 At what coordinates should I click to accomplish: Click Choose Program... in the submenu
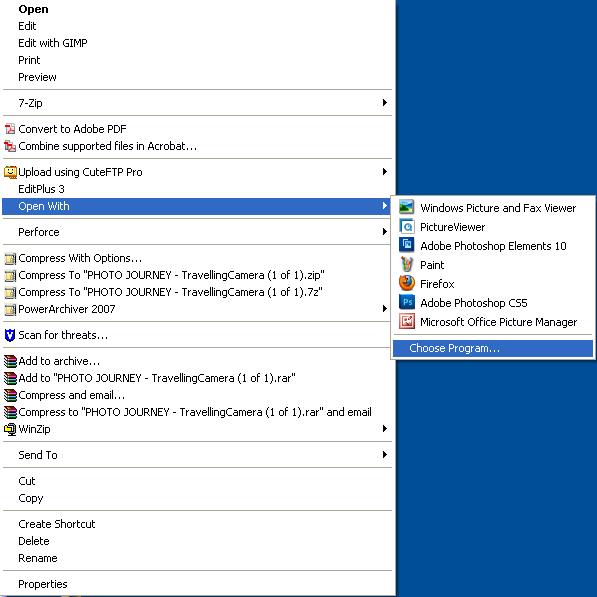coord(493,348)
